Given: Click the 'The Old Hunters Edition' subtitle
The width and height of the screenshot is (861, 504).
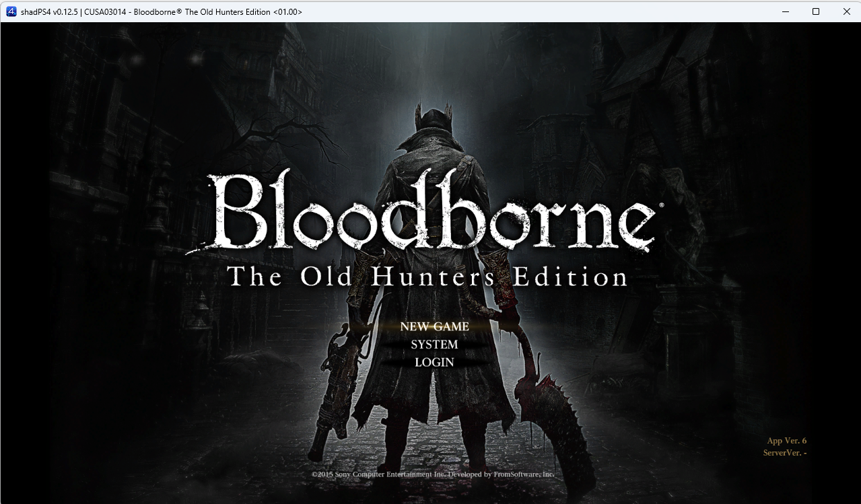Looking at the screenshot, I should 427,277.
